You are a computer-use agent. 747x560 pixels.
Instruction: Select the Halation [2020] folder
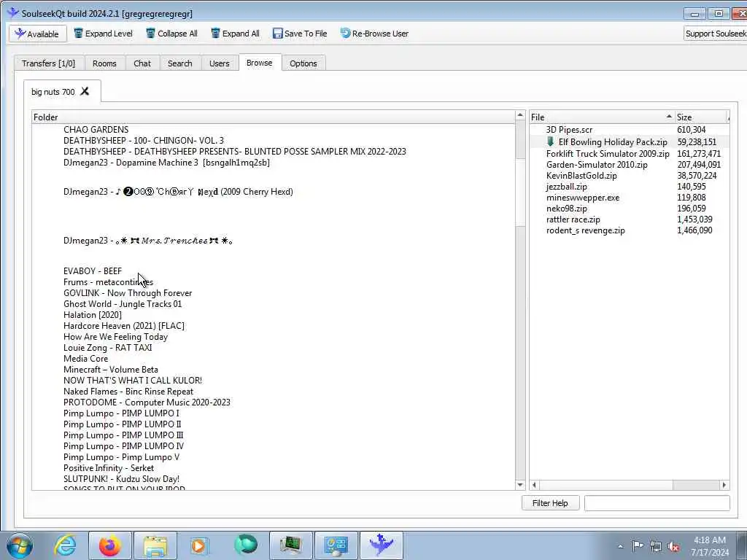pos(93,315)
